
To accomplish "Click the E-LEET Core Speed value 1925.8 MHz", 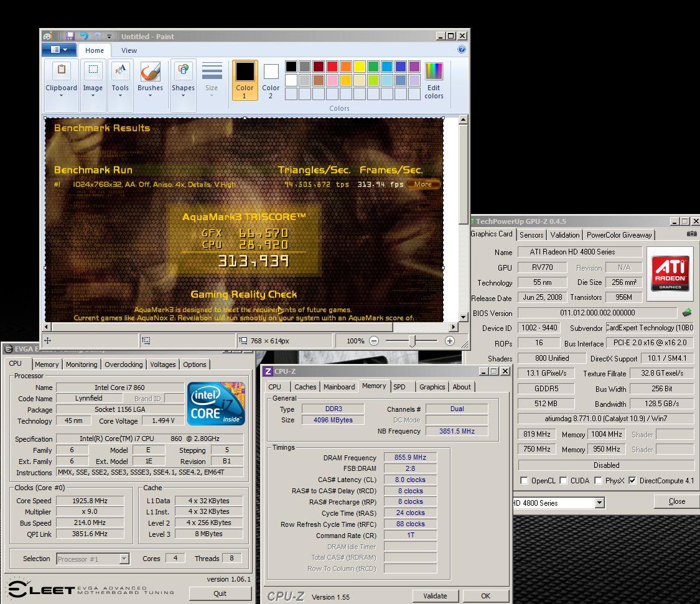I will click(x=90, y=501).
